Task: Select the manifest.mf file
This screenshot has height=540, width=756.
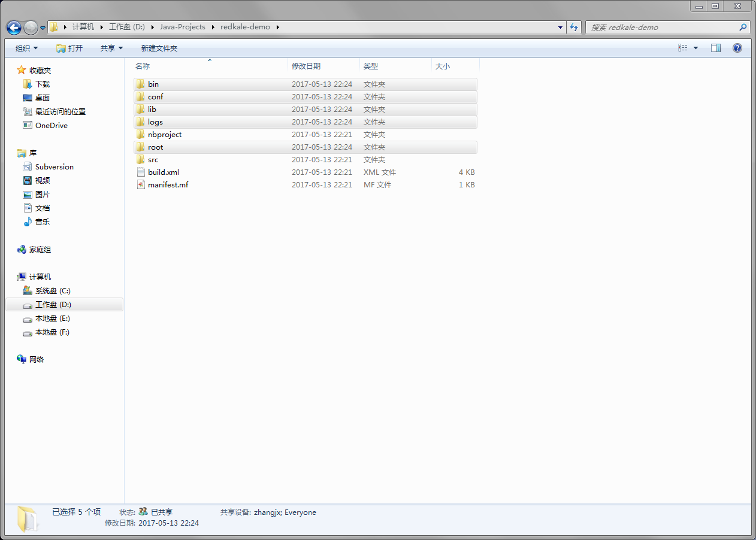Action: (x=168, y=185)
